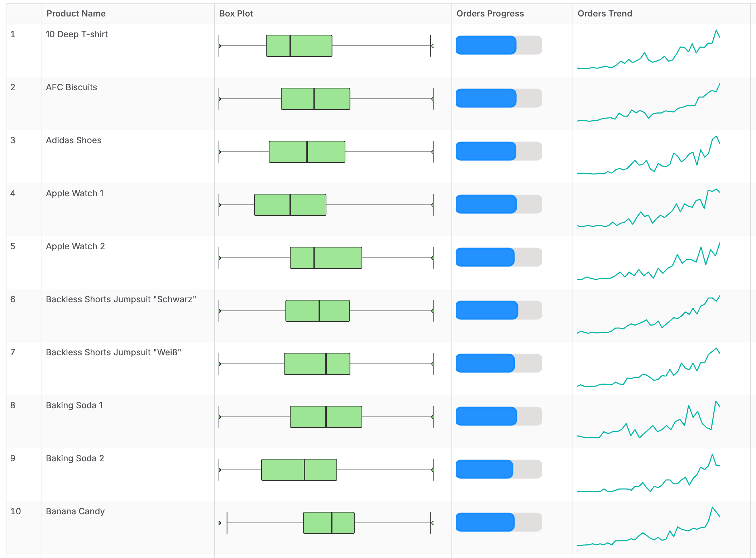Select the Apple Watch 2 product name
Screen dimensions: 756x558
point(75,246)
